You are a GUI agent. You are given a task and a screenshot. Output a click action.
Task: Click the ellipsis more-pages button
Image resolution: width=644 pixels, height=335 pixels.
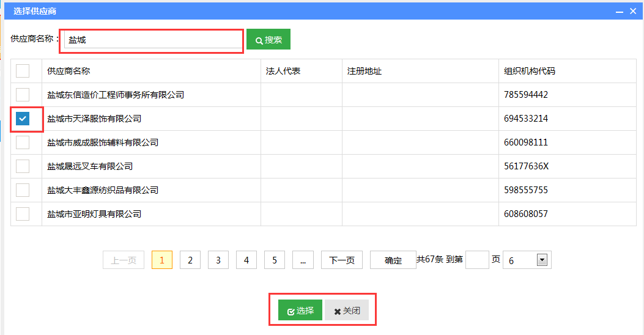click(303, 260)
